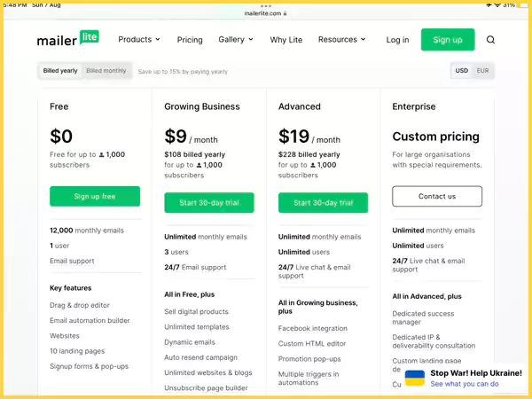This screenshot has height=399, width=532.
Task: Click the Stop War! Help Ukraine! banner text
Action: 476,373
